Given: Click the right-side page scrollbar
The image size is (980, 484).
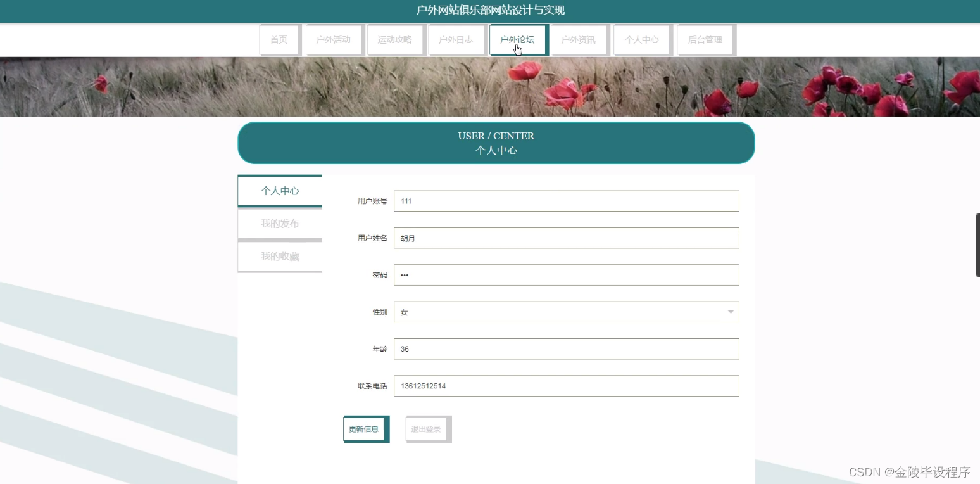Looking at the screenshot, I should [976, 245].
